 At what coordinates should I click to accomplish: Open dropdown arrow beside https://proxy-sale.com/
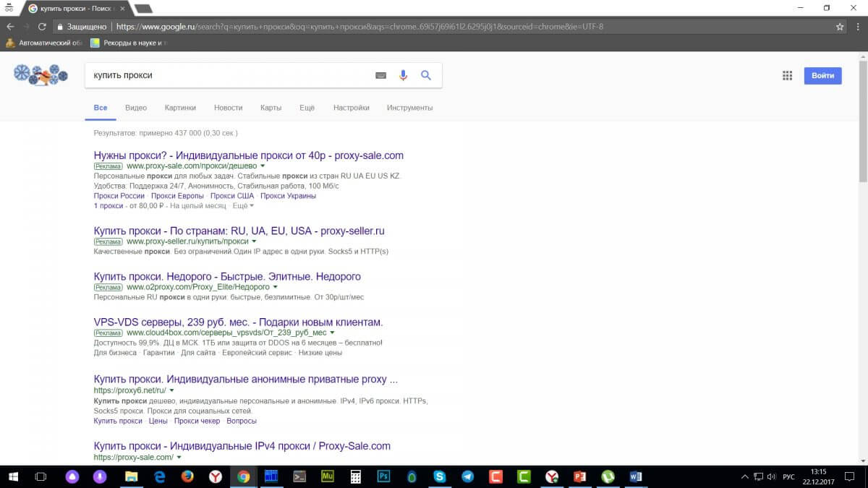click(179, 458)
